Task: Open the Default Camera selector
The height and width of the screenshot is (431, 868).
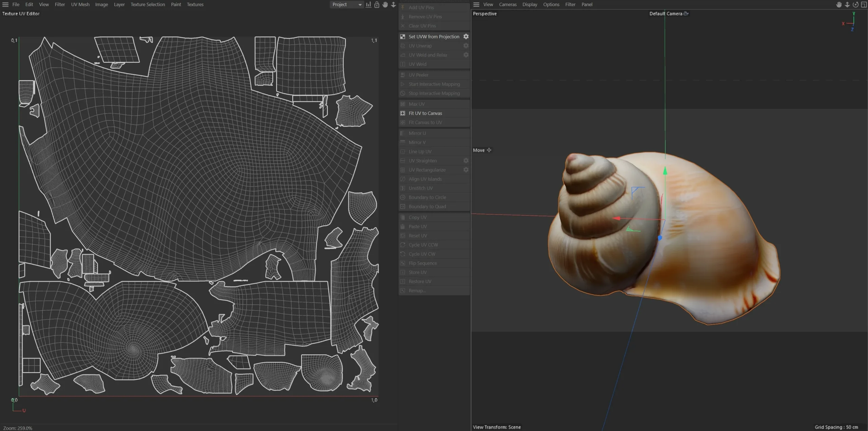Action: point(667,14)
